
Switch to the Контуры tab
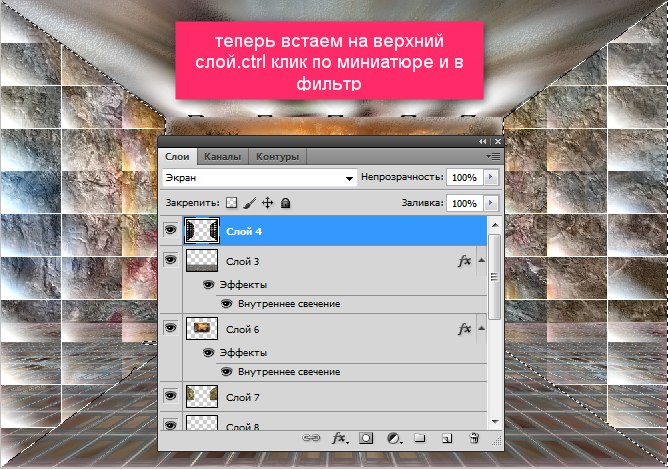click(277, 157)
